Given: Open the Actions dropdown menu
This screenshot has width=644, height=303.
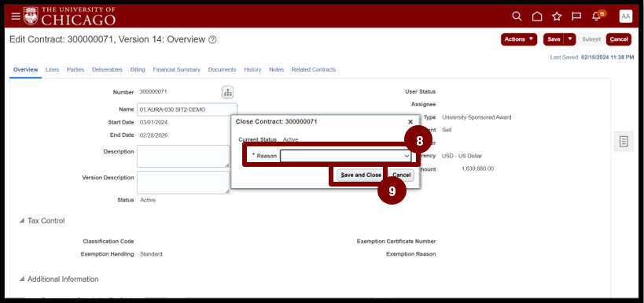Looking at the screenshot, I should pyautogui.click(x=519, y=39).
